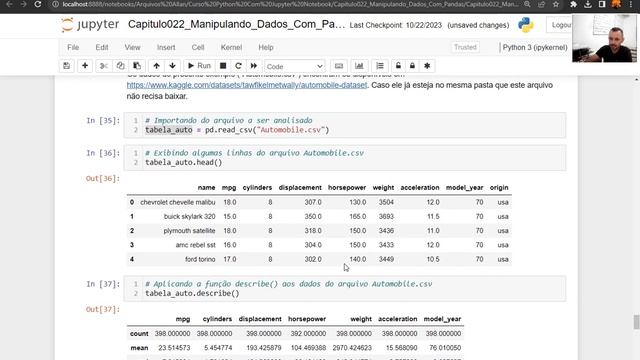The image size is (640, 360).
Task: Toggle the browser side panel icon
Action: 602,4
